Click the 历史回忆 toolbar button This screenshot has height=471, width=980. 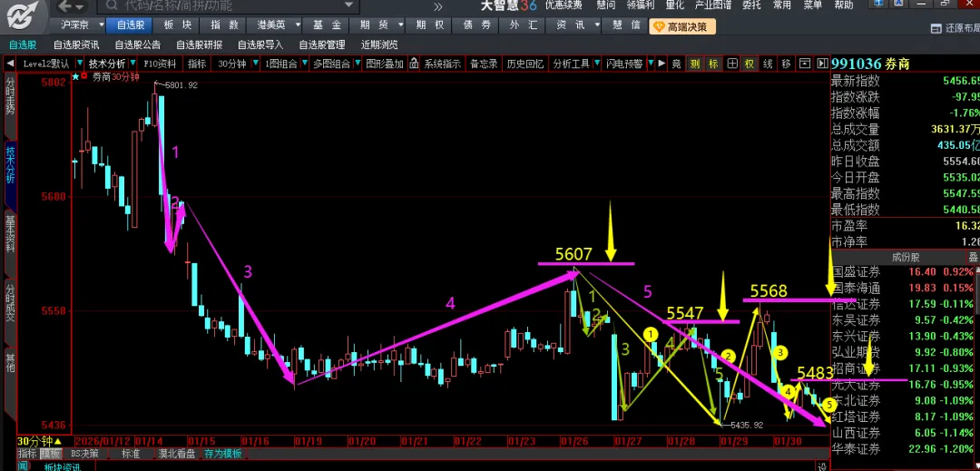[x=524, y=64]
